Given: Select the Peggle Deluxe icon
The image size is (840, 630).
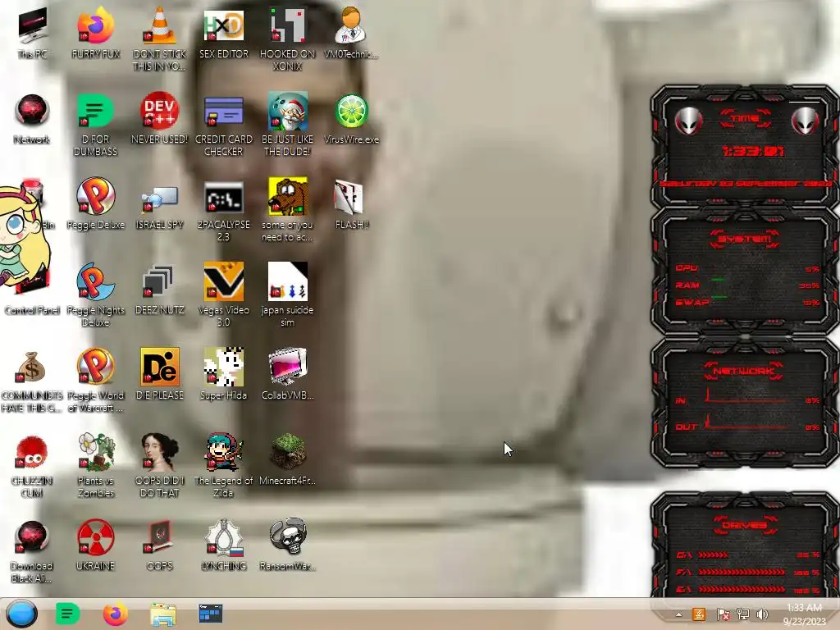Looking at the screenshot, I should 95,203.
